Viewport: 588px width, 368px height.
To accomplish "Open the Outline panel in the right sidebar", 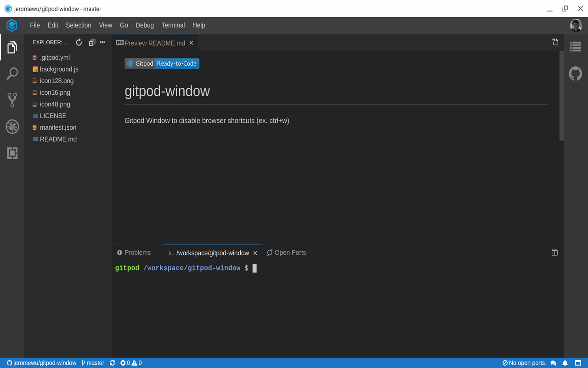I will (576, 46).
